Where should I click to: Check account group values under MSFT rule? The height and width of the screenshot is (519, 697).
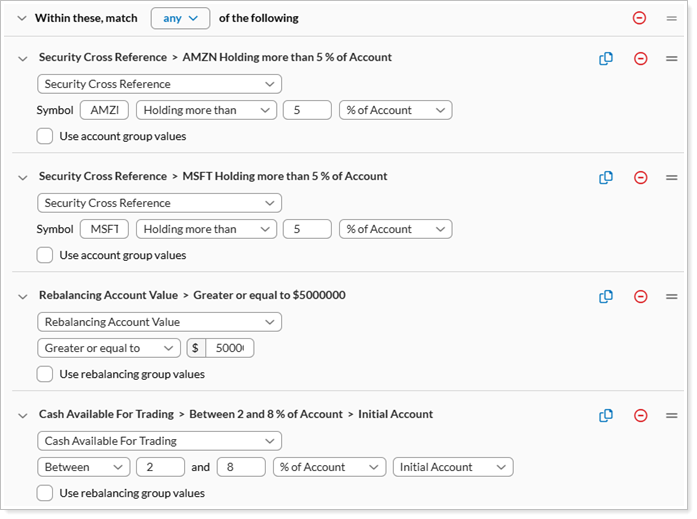pyautogui.click(x=45, y=256)
